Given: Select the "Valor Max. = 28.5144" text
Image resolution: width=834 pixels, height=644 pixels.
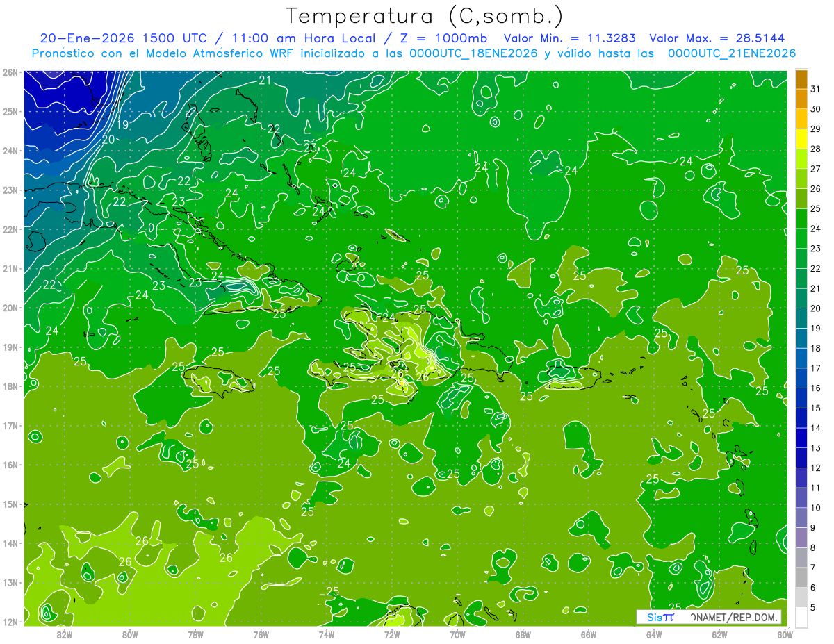Looking at the screenshot, I should pyautogui.click(x=717, y=38).
